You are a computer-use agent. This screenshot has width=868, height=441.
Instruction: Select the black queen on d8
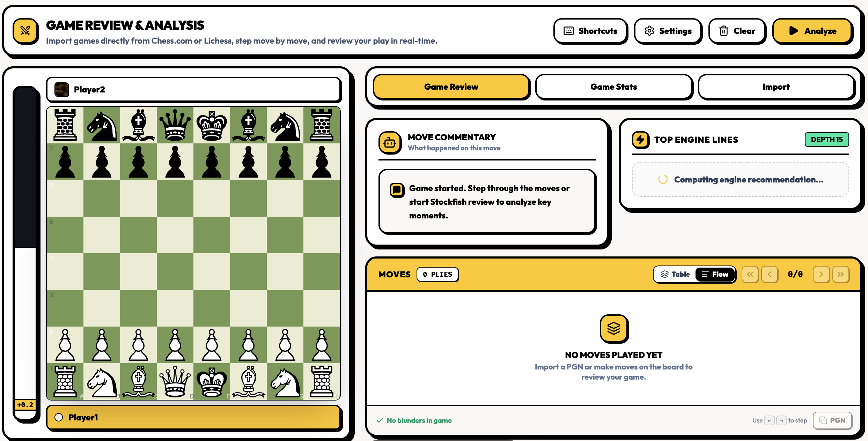[x=175, y=125]
